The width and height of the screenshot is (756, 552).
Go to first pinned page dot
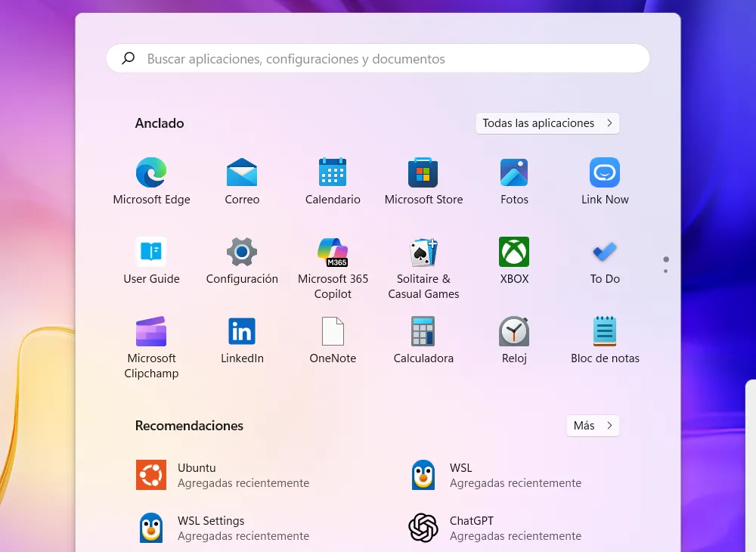(666, 259)
